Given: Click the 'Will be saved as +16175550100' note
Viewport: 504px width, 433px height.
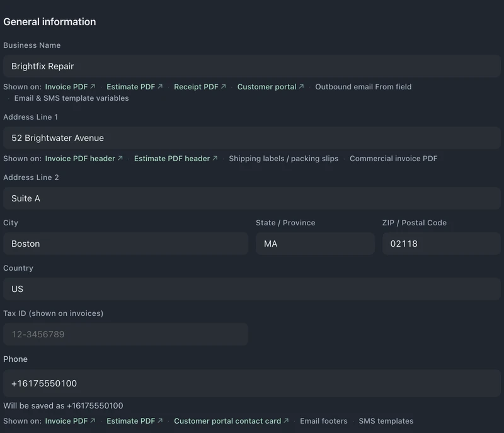Looking at the screenshot, I should [63, 406].
